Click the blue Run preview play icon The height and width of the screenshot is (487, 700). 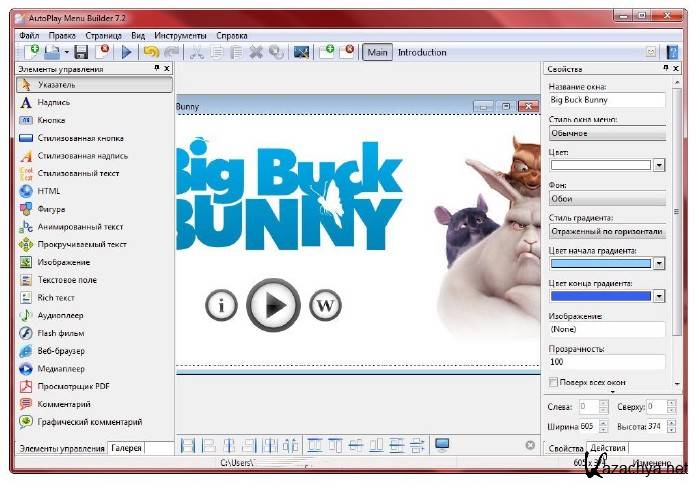(127, 52)
